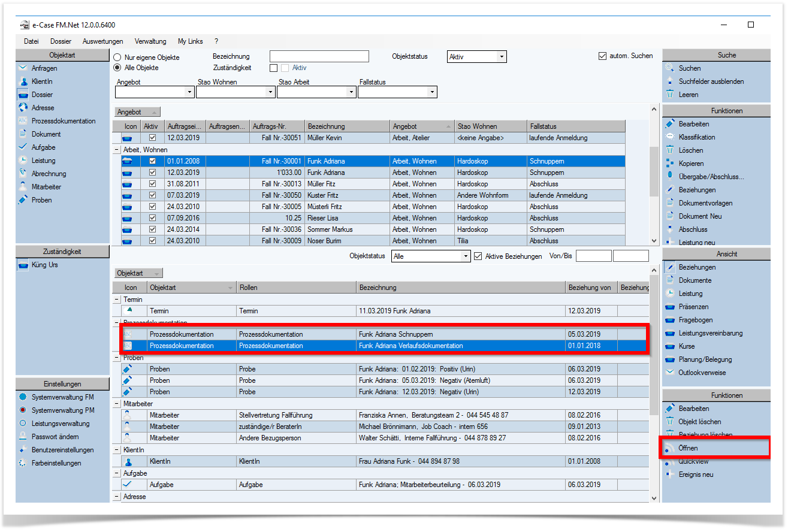Open the Dossier menu
Viewport: 791px width, 532px height.
[61, 41]
